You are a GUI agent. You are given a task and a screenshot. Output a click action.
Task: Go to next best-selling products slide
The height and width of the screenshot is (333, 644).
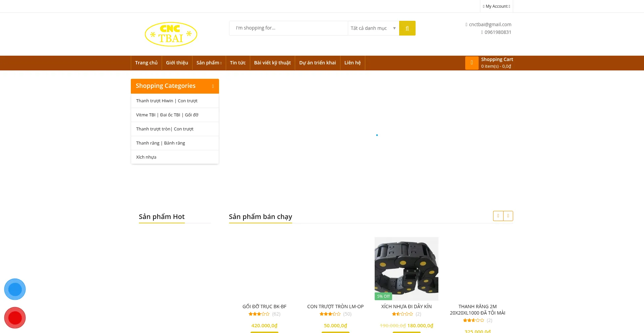click(x=508, y=216)
